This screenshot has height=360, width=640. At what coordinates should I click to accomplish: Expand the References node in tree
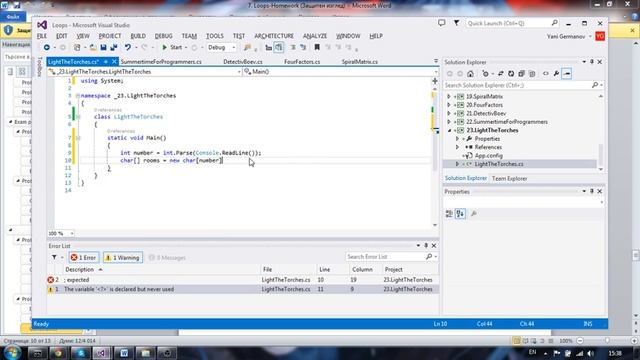[458, 147]
